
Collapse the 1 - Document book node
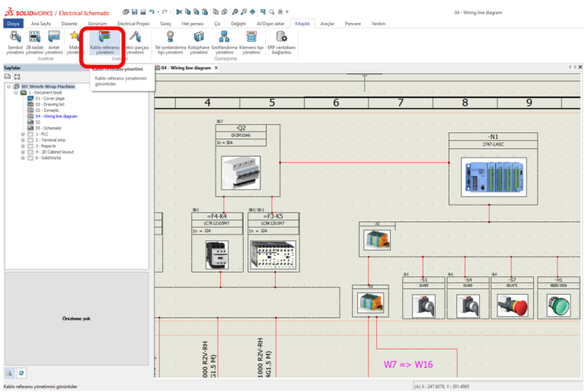15,92
